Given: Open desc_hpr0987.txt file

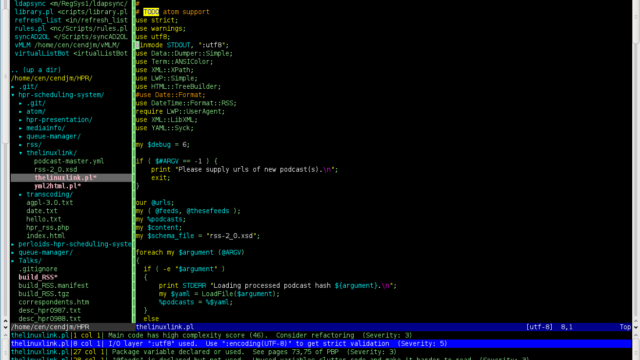Looking at the screenshot, I should (49, 311).
